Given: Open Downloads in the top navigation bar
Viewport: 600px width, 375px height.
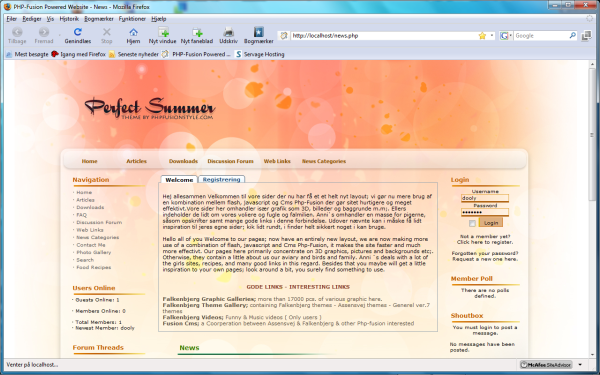Looking at the screenshot, I should tap(183, 161).
